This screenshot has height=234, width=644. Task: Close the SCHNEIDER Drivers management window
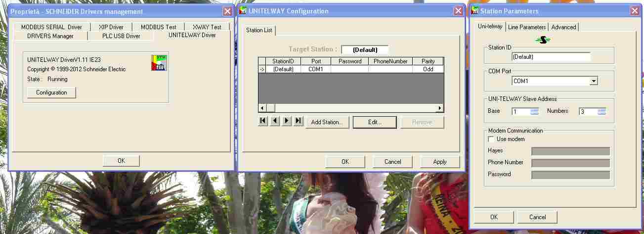pyautogui.click(x=227, y=11)
